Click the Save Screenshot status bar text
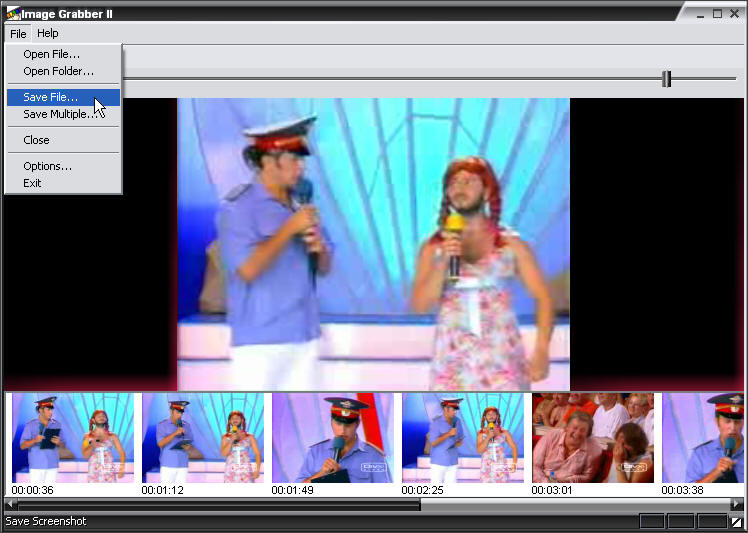The image size is (748, 533). click(x=46, y=521)
